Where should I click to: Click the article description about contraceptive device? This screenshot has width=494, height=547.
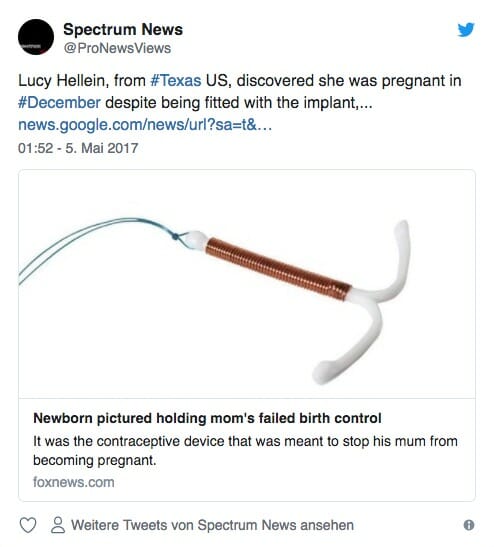click(245, 450)
